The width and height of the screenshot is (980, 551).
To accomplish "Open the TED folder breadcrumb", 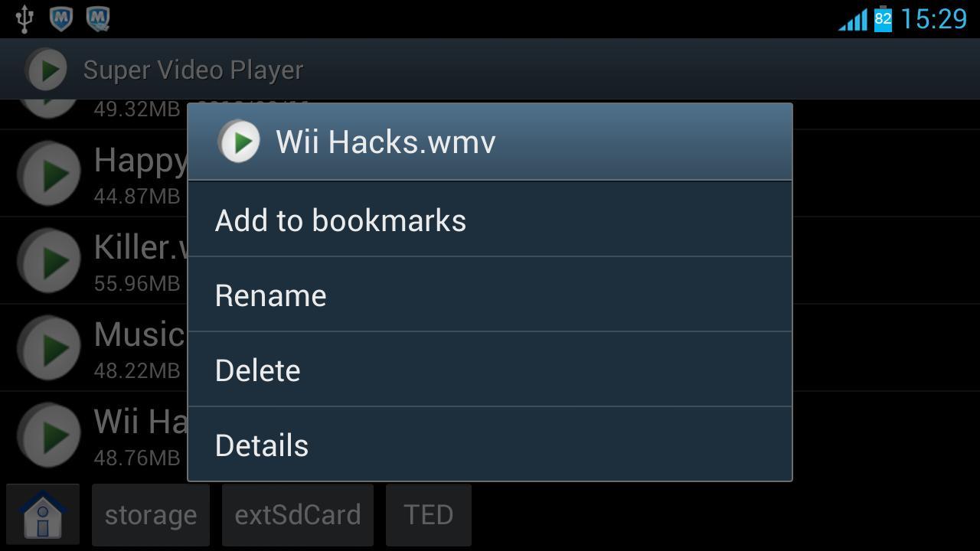I will point(429,514).
